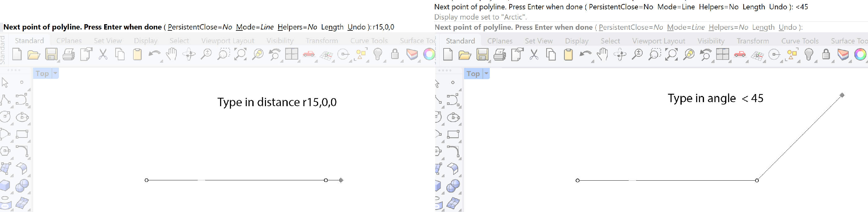Click the Save icon in the left window toolbar
The height and width of the screenshot is (212, 868).
click(51, 54)
